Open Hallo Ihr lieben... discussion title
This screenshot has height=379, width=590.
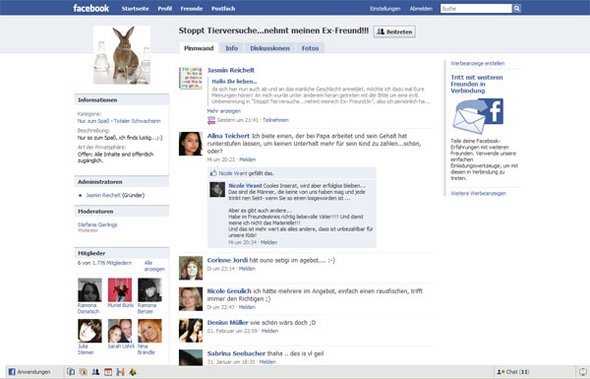coord(234,81)
